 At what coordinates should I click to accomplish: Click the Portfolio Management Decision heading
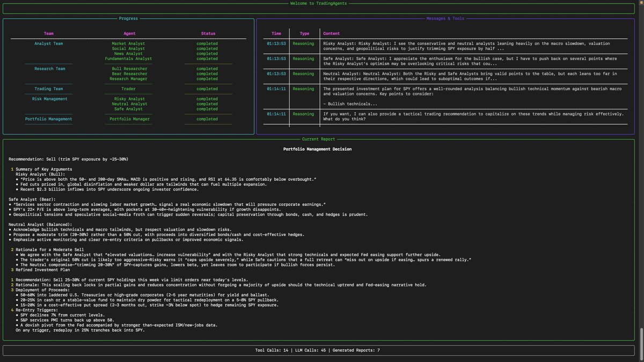coord(318,149)
